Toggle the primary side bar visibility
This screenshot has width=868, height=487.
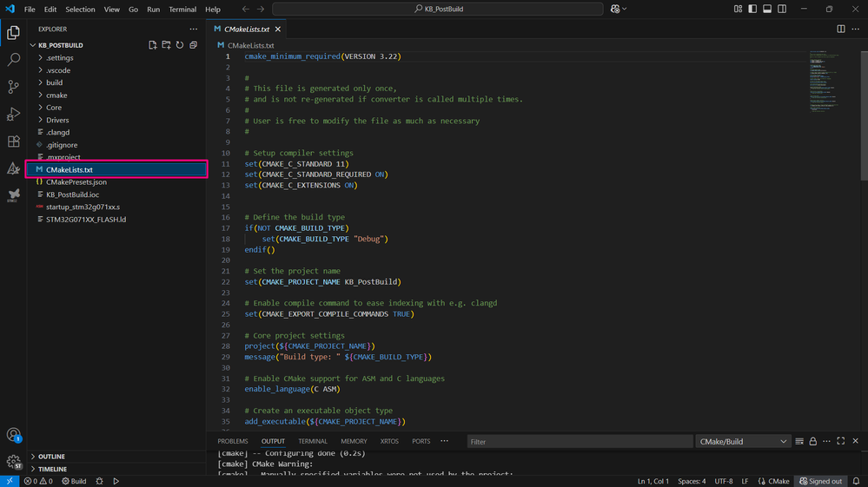coord(752,9)
